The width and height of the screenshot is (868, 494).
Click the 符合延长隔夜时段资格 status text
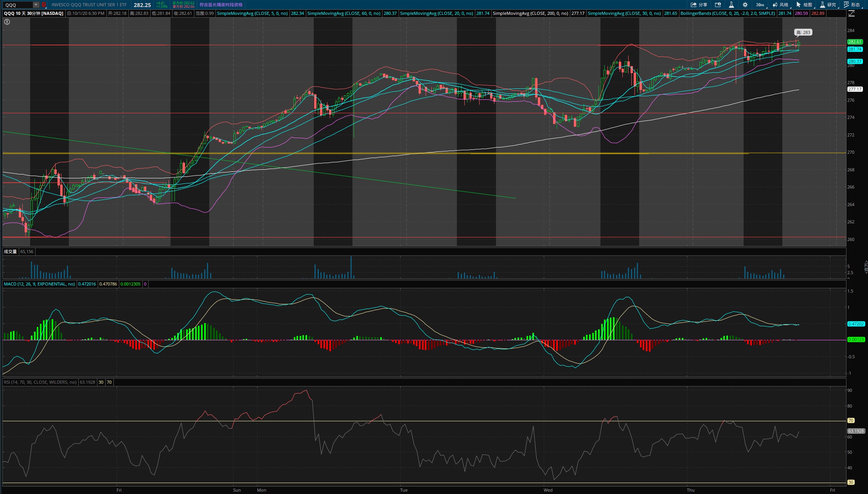tap(221, 5)
